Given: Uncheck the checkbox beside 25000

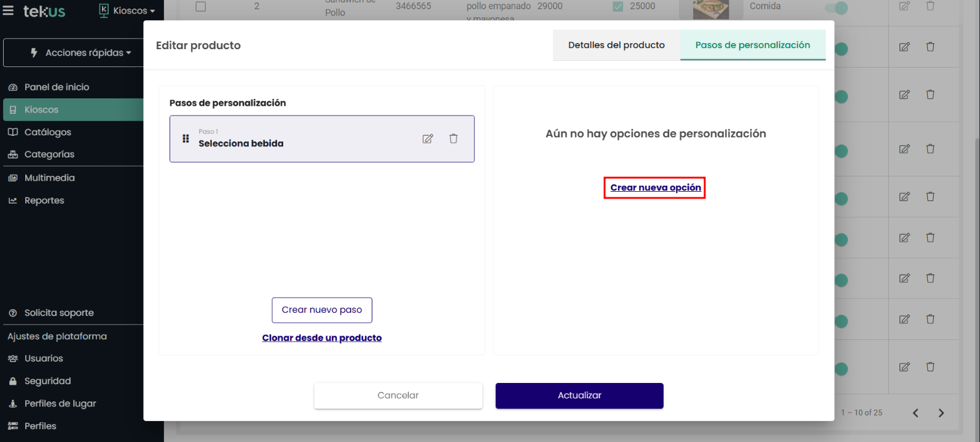Looking at the screenshot, I should 618,7.
